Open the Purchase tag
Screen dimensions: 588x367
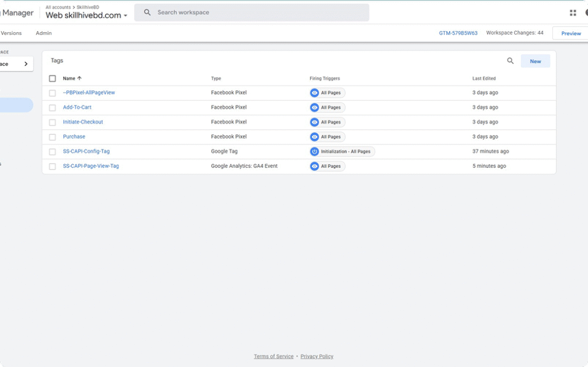coord(74,137)
